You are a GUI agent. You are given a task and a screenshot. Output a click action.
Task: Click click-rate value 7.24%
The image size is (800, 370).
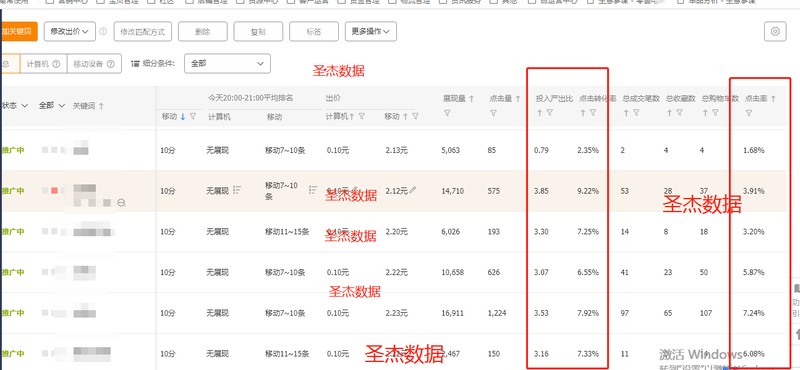(754, 313)
